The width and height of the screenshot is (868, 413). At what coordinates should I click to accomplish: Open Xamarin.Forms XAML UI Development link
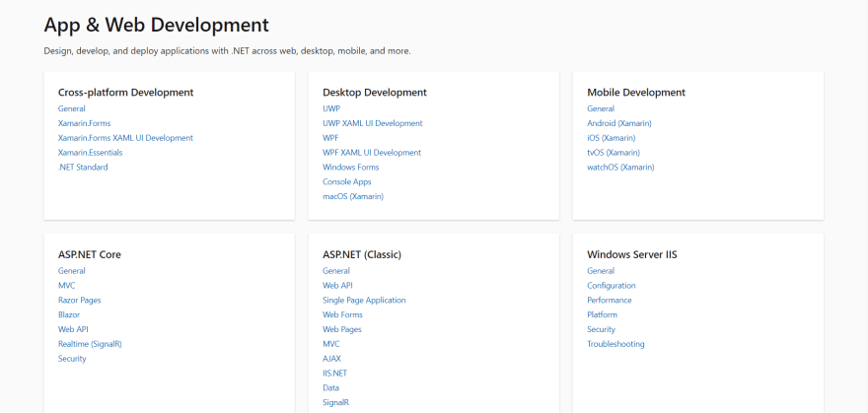point(125,138)
